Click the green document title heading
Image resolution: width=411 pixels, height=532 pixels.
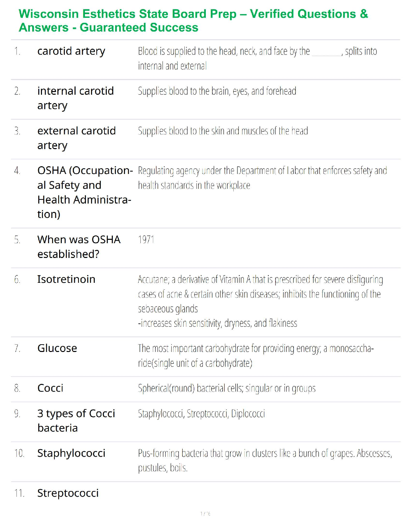pyautogui.click(x=193, y=20)
